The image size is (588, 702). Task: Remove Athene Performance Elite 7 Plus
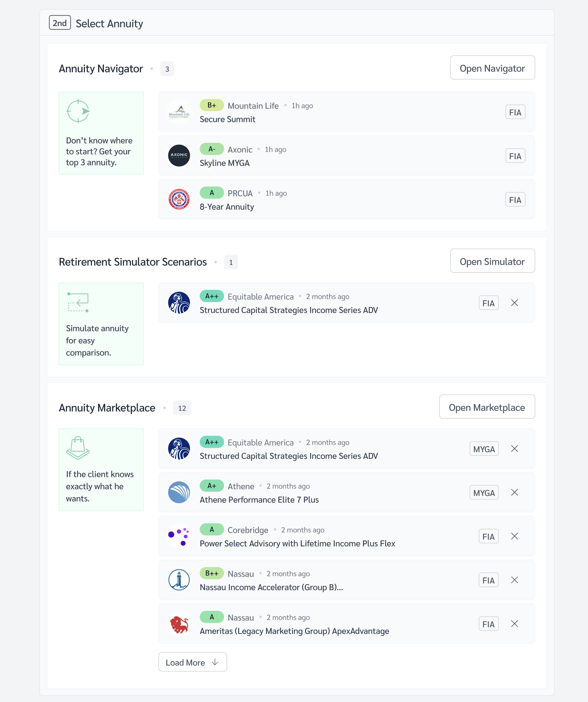[514, 492]
